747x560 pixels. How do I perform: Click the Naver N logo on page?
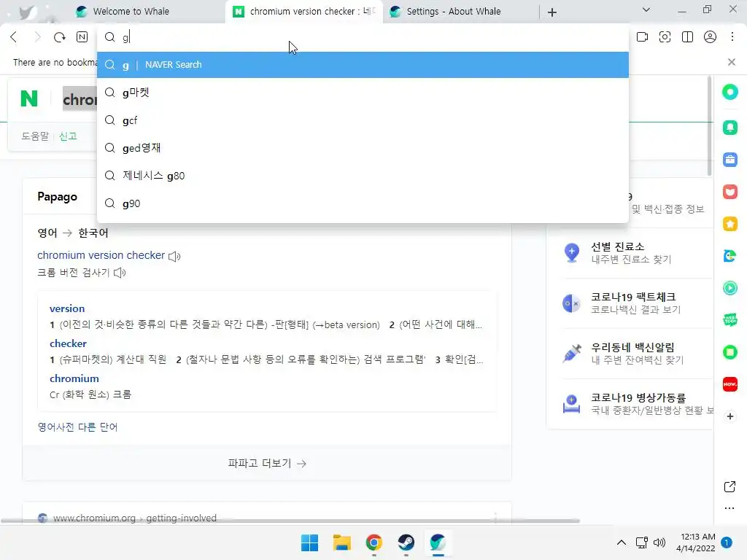click(29, 98)
